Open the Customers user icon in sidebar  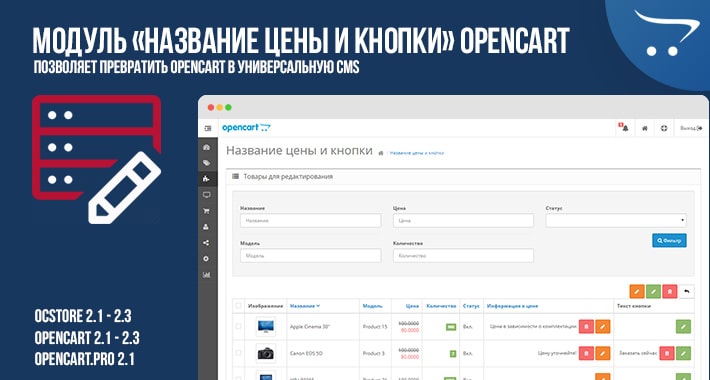(x=206, y=227)
